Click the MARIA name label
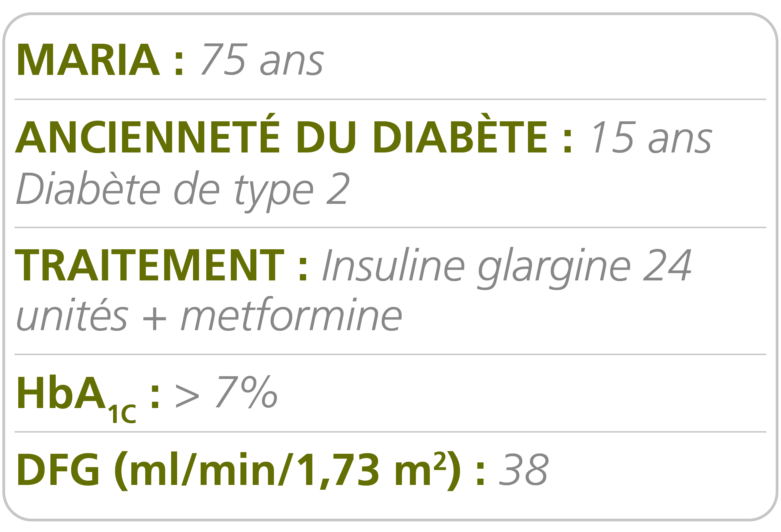The image size is (781, 532). [x=89, y=59]
